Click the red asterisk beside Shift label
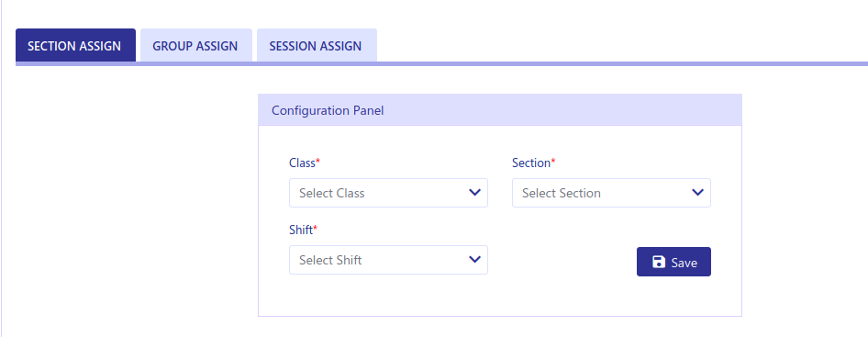This screenshot has width=868, height=337. [x=316, y=229]
